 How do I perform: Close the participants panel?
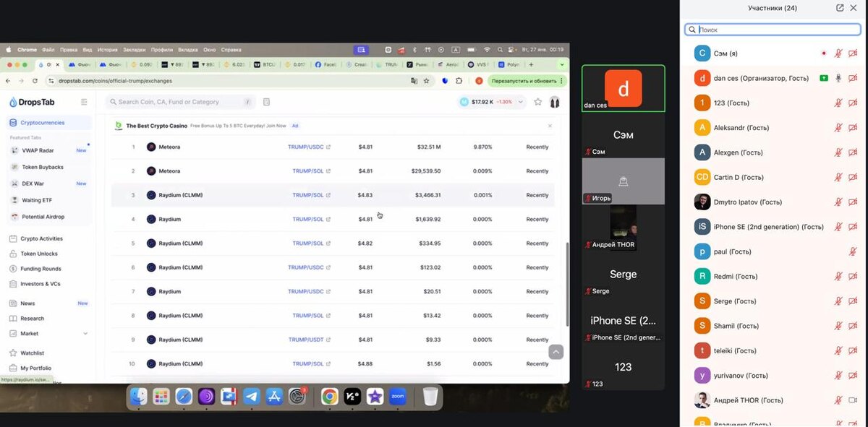[x=855, y=8]
